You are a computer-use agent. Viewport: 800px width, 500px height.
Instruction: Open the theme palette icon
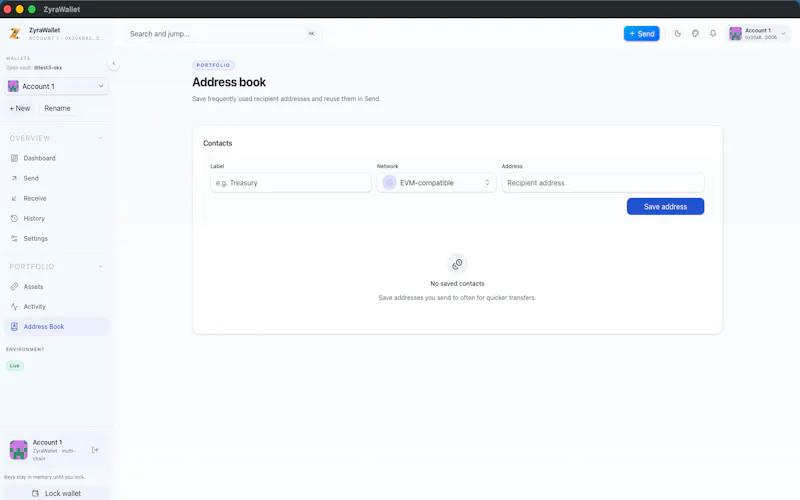(695, 34)
